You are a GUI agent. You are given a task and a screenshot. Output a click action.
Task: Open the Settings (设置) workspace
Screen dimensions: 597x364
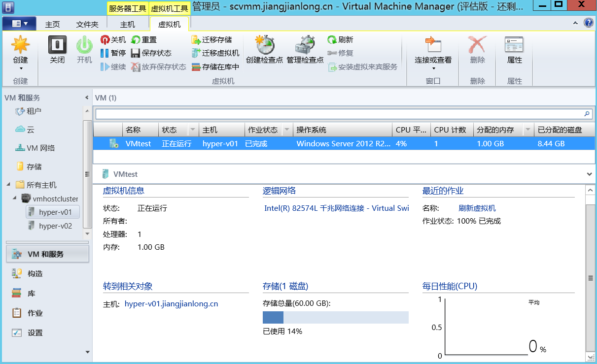click(47, 332)
